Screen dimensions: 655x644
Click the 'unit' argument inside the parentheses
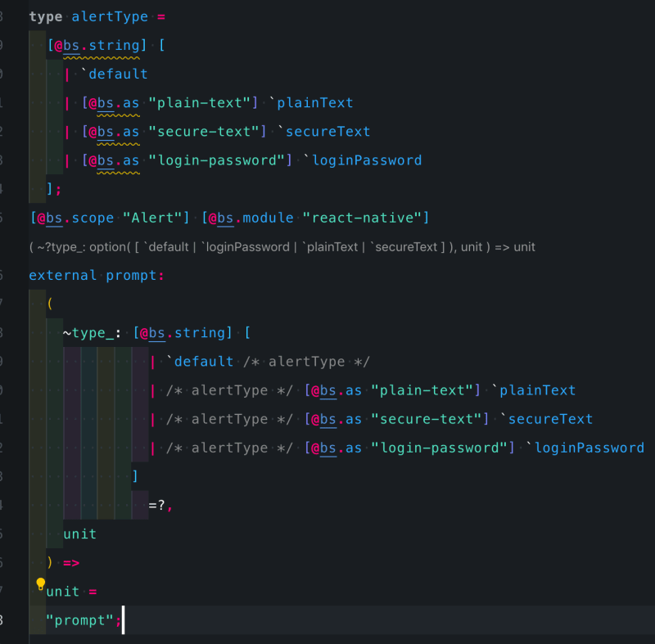[x=79, y=534]
